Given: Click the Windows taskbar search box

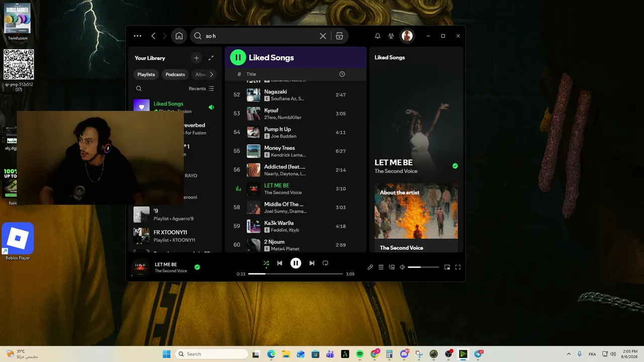Looking at the screenshot, I should [x=212, y=354].
